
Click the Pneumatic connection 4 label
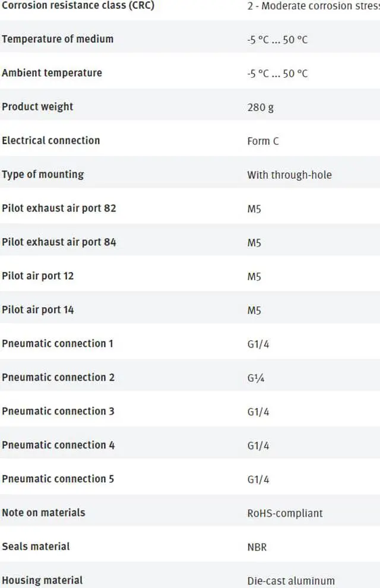[x=58, y=445]
